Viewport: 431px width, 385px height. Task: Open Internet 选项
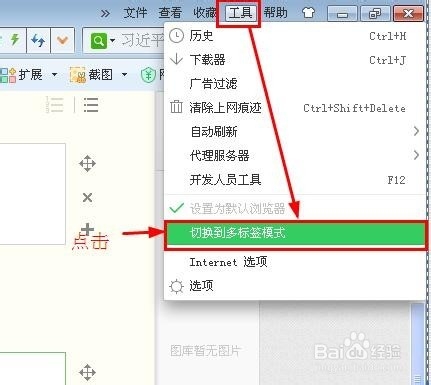click(x=295, y=262)
